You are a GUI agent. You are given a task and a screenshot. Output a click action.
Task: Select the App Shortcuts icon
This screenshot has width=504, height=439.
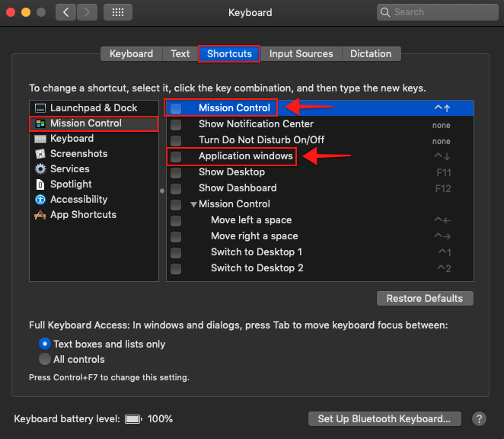point(40,215)
